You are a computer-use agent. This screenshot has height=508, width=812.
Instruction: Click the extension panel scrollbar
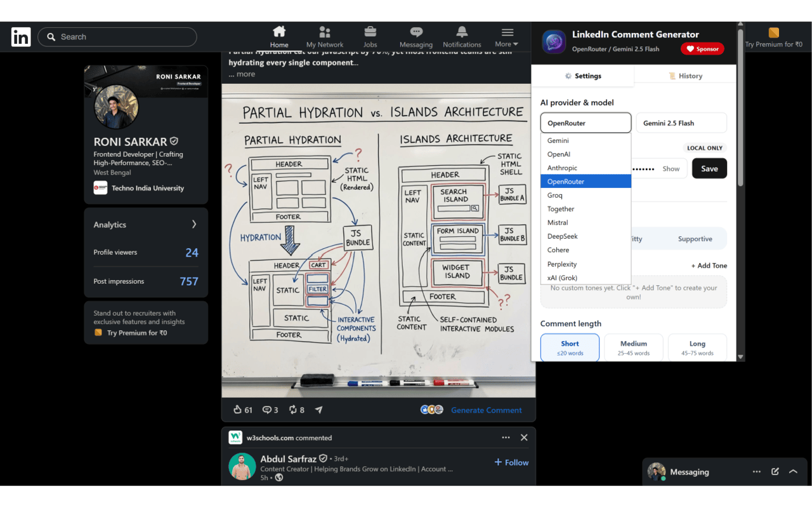[x=740, y=107]
